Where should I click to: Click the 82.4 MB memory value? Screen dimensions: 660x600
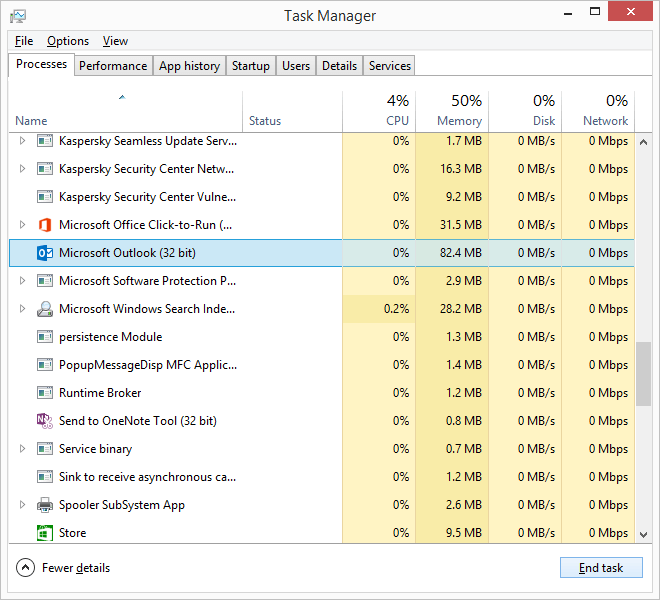(x=461, y=253)
